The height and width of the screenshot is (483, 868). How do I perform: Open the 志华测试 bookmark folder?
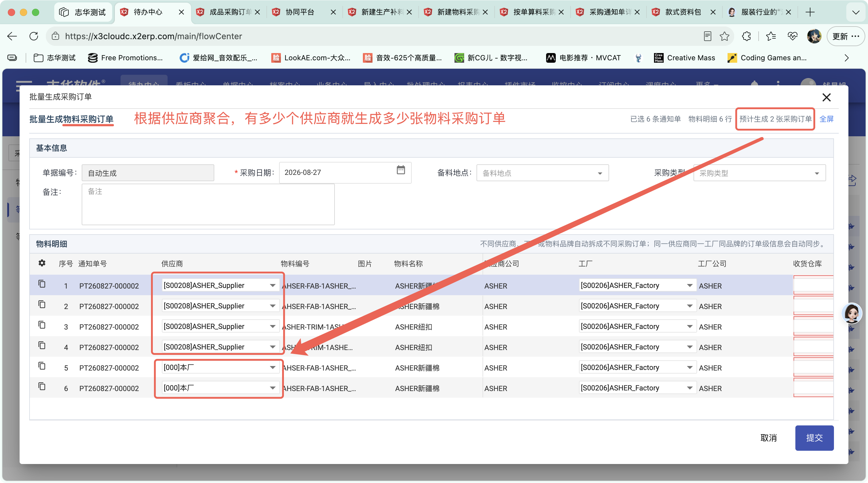[x=55, y=58]
